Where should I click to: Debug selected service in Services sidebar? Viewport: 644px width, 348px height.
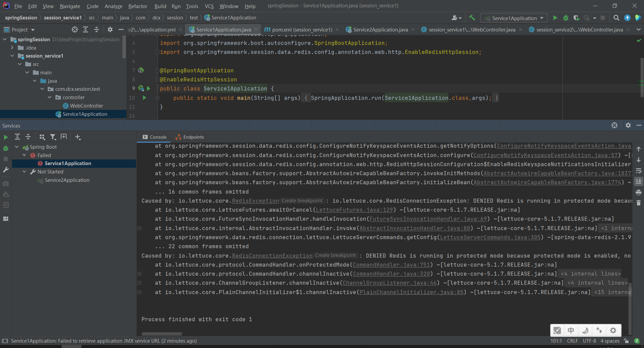pos(6,148)
